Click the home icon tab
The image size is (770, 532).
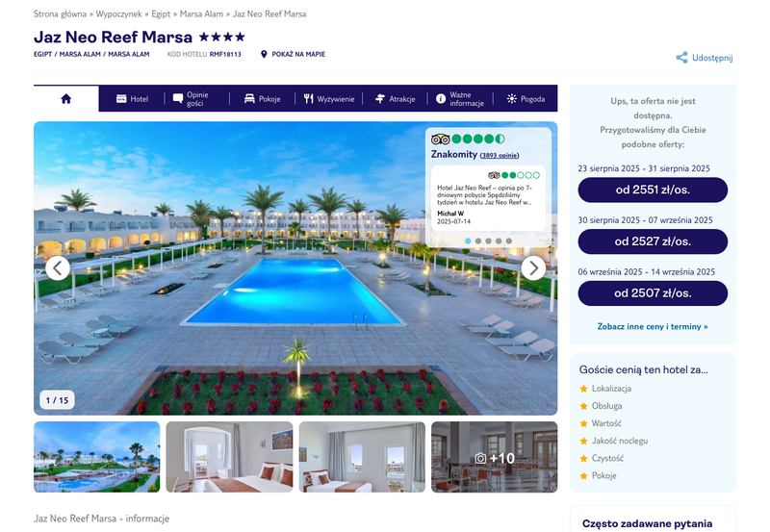[65, 99]
